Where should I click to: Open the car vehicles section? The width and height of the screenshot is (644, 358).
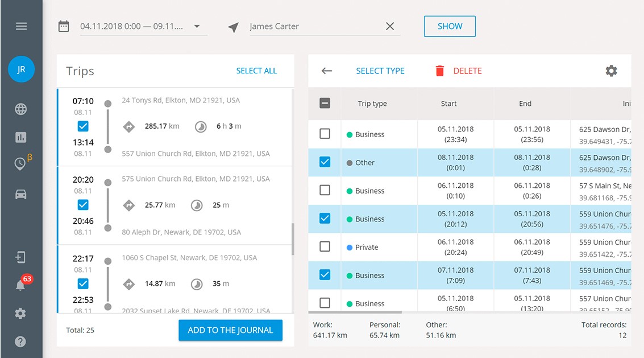pos(21,195)
